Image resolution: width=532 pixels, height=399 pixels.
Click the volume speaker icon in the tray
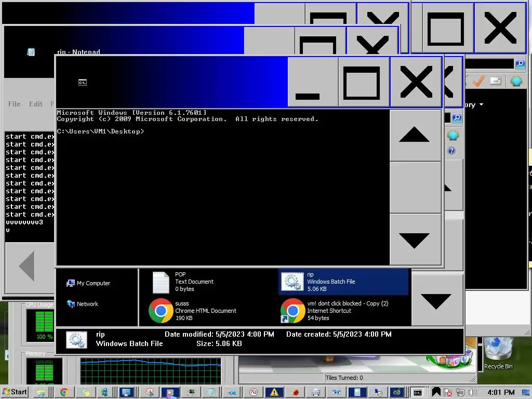[x=473, y=393]
